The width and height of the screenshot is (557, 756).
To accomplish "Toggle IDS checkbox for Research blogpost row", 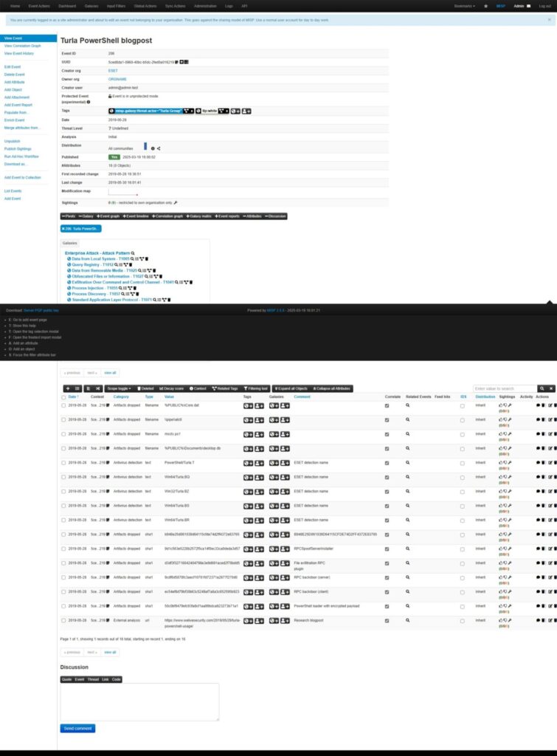I will (463, 620).
